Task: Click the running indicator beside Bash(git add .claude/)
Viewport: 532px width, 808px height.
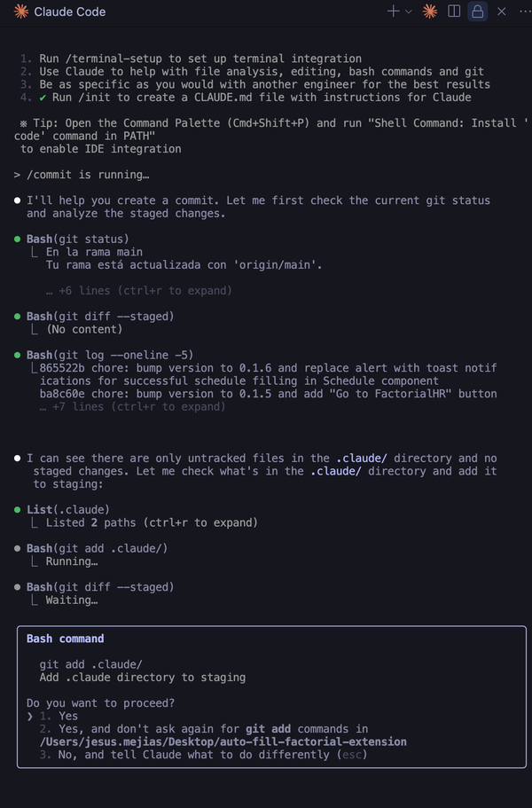Action: (18, 548)
